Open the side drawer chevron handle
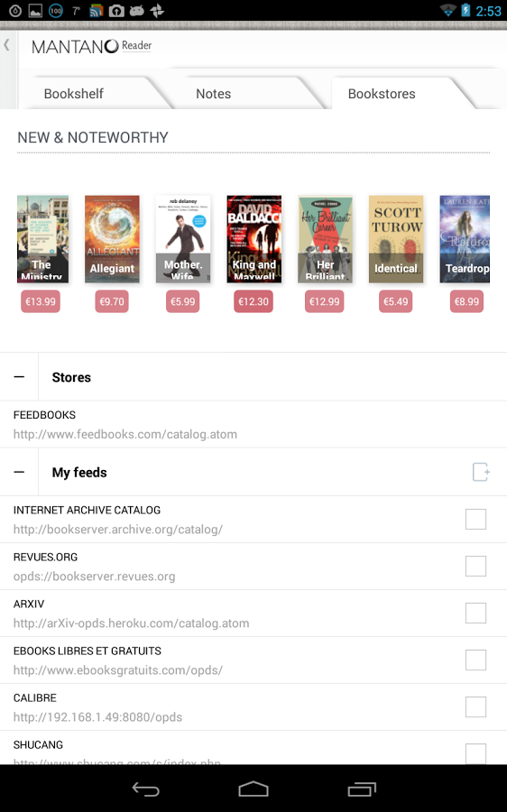 (6, 45)
